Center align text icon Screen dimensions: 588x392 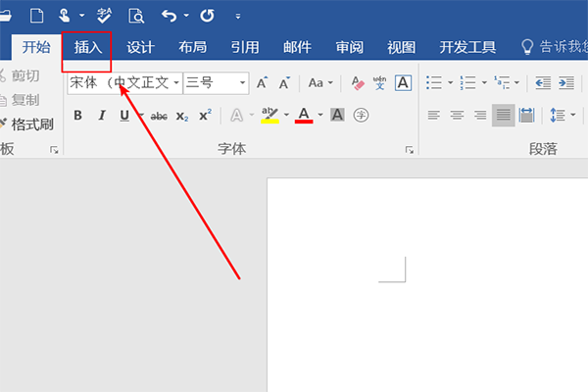point(457,115)
